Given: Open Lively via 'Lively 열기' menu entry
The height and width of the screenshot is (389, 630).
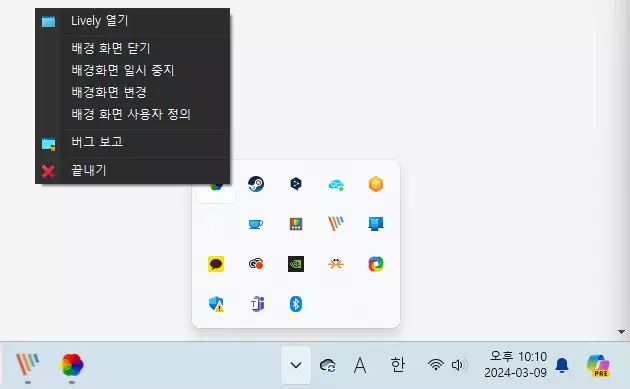Looking at the screenshot, I should pyautogui.click(x=133, y=21).
